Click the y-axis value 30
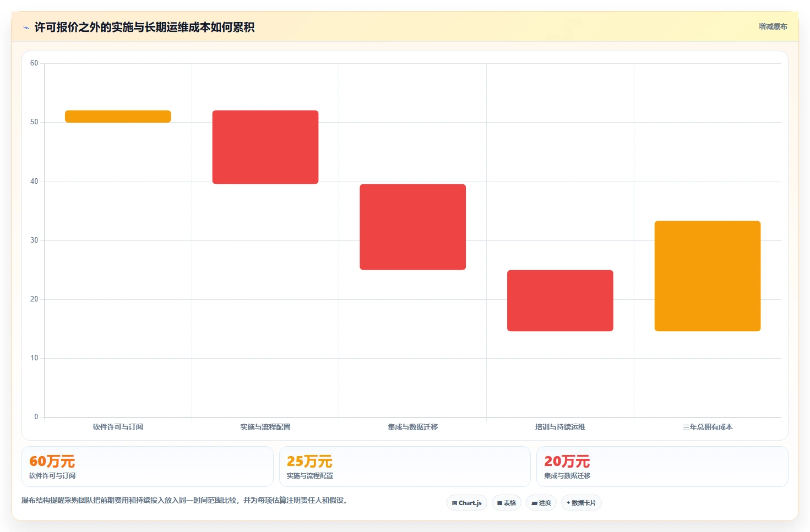Image resolution: width=810 pixels, height=532 pixels. (x=34, y=240)
